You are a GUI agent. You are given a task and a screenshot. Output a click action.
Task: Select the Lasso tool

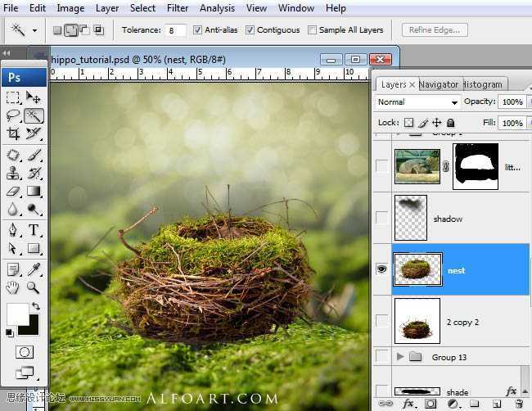(x=13, y=115)
